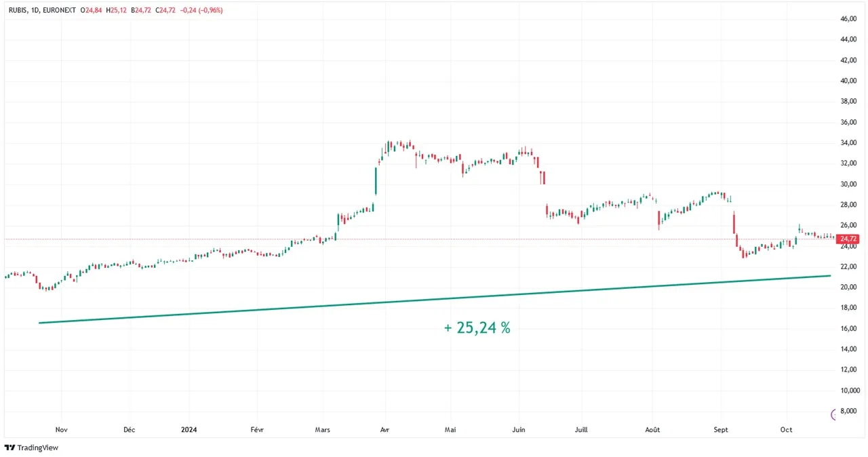Click the purple circle icon near price axis
The image size is (868, 457).
[x=834, y=414]
